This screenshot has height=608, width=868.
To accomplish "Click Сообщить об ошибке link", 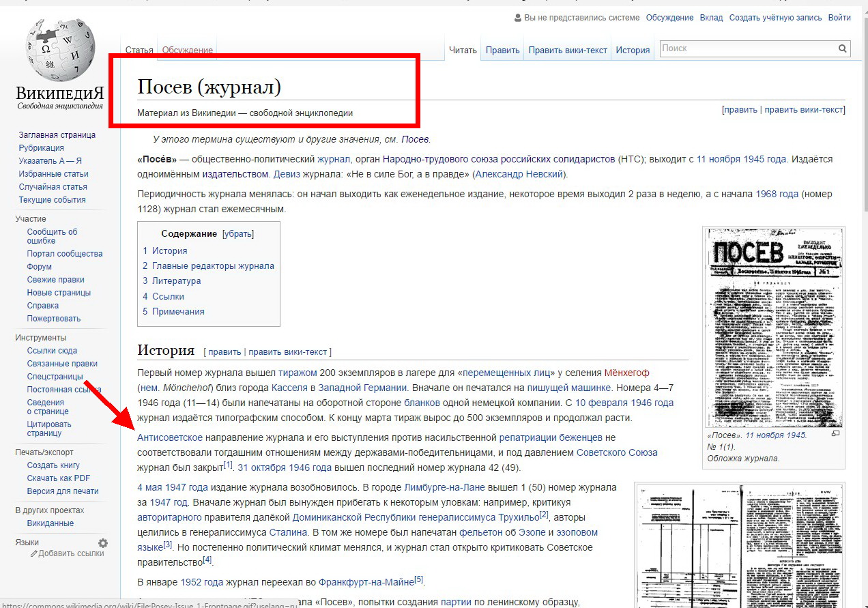I will [x=53, y=236].
